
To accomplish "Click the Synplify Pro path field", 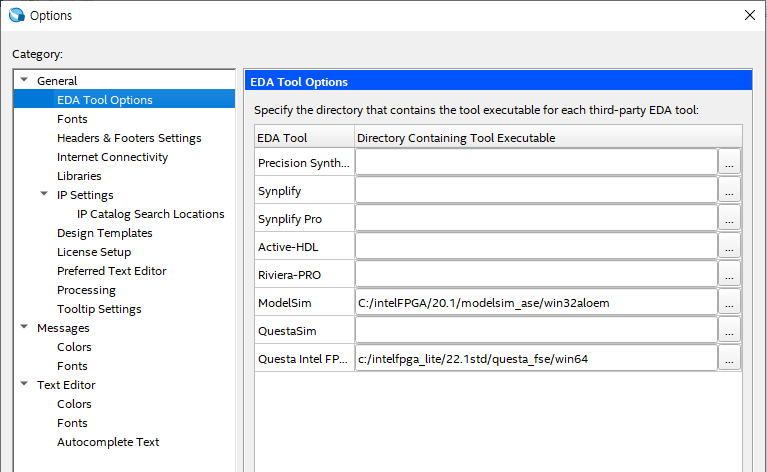I will tap(536, 218).
